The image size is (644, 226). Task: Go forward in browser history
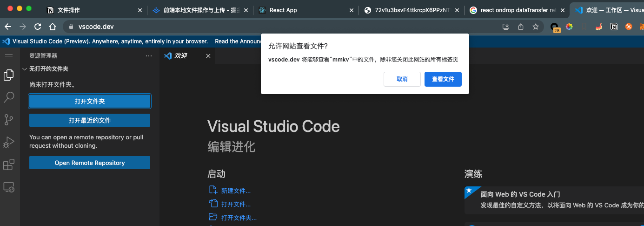[23, 27]
